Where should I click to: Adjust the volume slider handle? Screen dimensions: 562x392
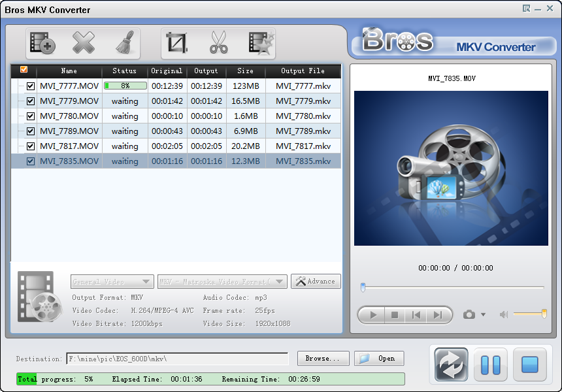(x=544, y=314)
